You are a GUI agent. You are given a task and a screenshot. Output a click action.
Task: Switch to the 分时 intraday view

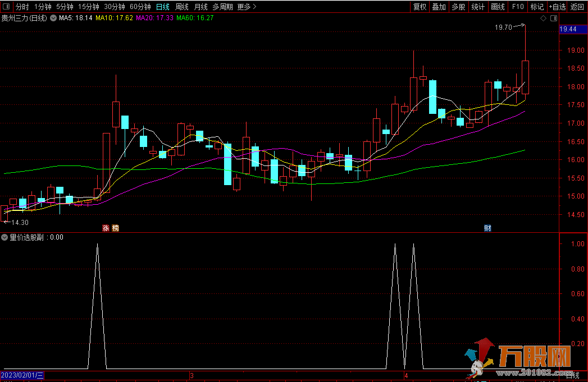coord(22,7)
